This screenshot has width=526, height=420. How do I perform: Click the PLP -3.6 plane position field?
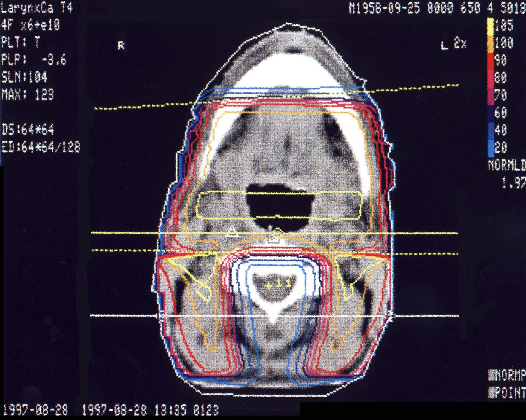tap(34, 60)
